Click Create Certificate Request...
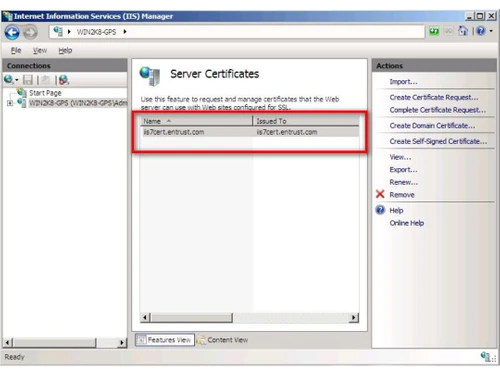Screen dimensions: 500x375 point(434,97)
